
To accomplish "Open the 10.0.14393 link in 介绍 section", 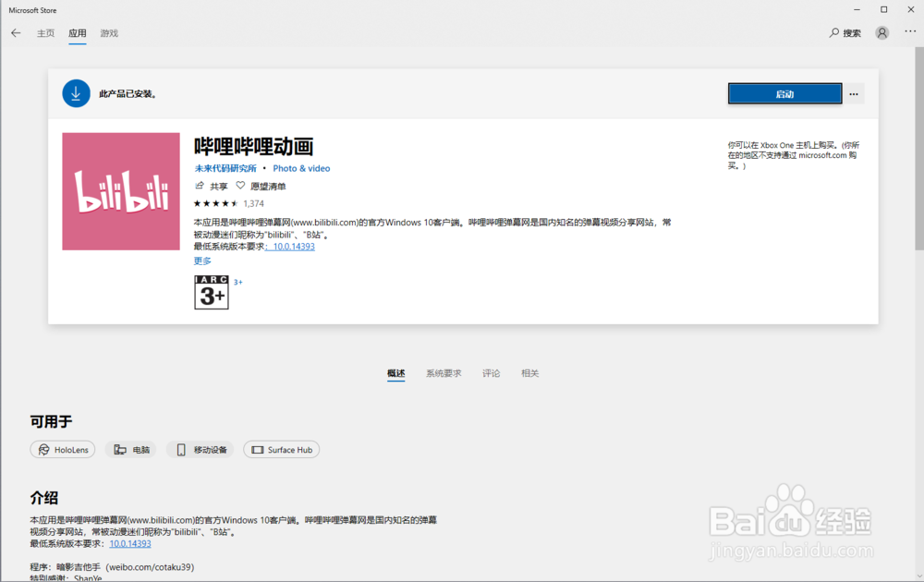I will (x=130, y=544).
